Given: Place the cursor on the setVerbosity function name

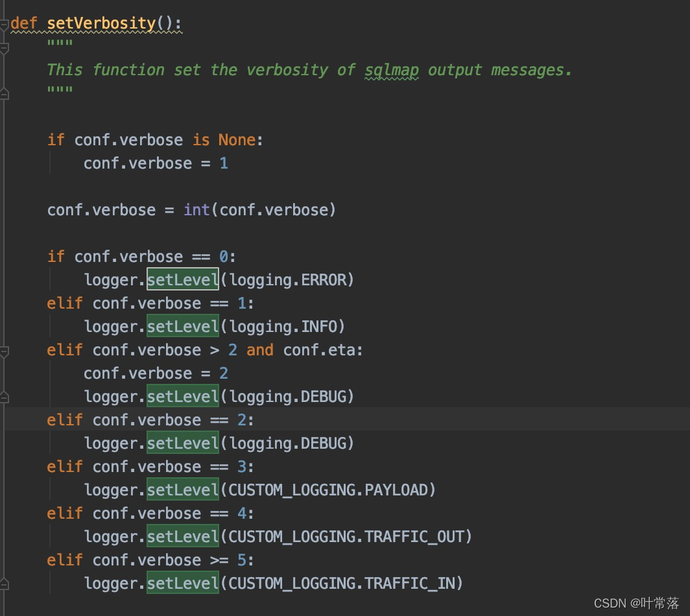Looking at the screenshot, I should point(101,23).
